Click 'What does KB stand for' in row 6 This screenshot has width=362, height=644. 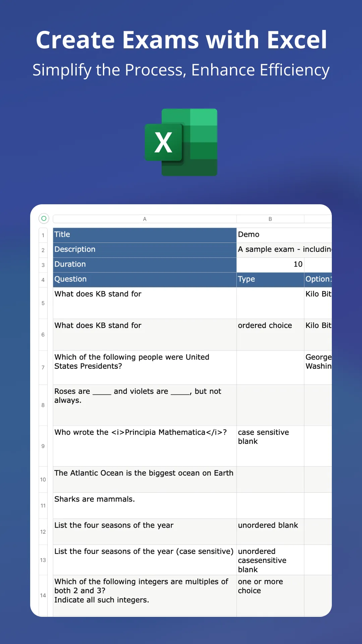click(145, 335)
